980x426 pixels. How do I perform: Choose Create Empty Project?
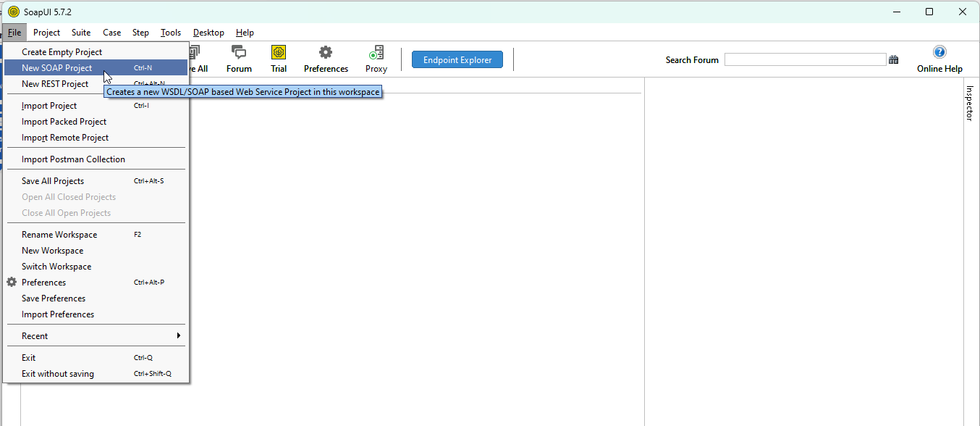[96, 52]
